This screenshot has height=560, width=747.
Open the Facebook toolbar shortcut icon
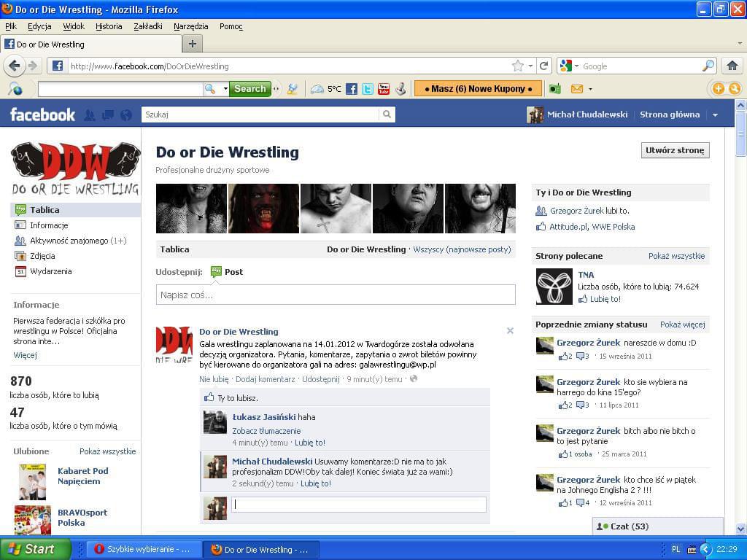352,89
